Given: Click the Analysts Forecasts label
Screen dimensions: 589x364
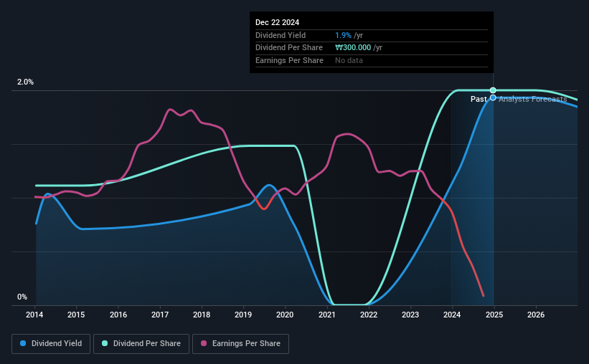Looking at the screenshot, I should pyautogui.click(x=532, y=99).
